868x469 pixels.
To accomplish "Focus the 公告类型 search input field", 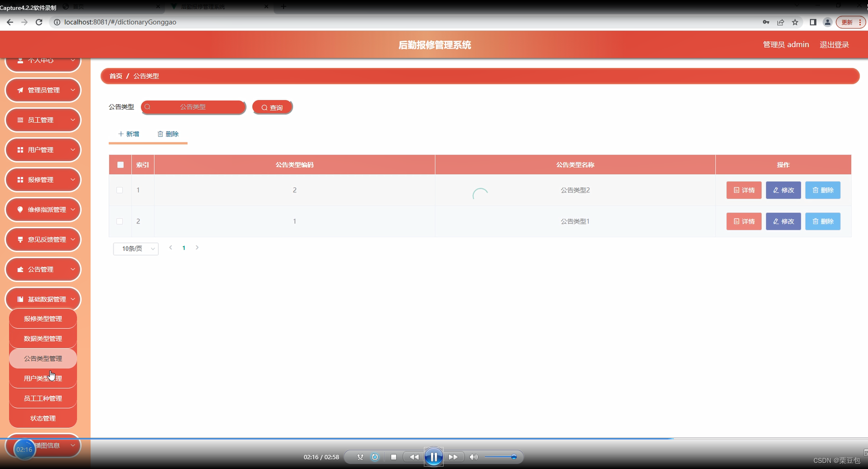I will tap(193, 107).
